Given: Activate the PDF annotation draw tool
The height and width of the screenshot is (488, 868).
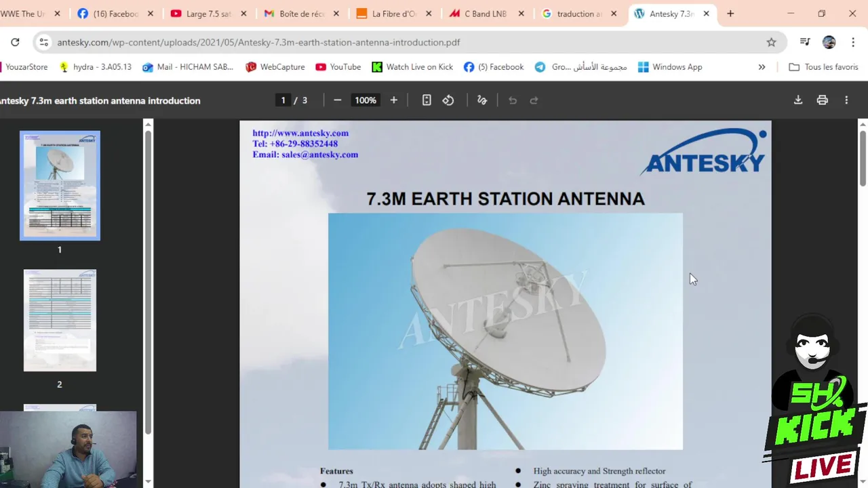Looking at the screenshot, I should pos(482,100).
